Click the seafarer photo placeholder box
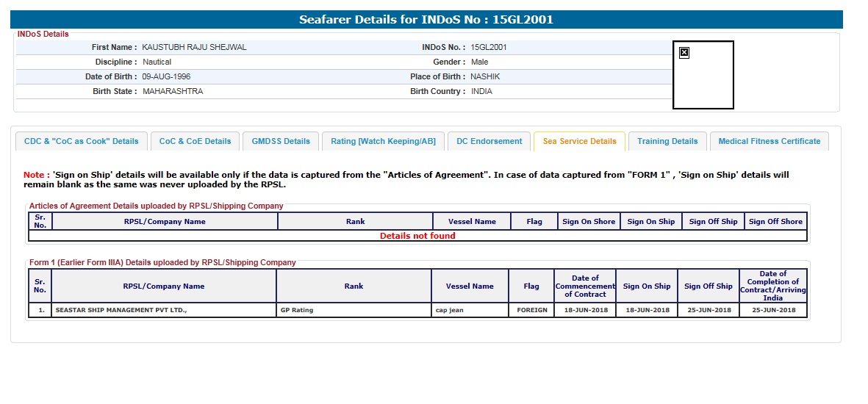868x404 pixels. pyautogui.click(x=703, y=81)
